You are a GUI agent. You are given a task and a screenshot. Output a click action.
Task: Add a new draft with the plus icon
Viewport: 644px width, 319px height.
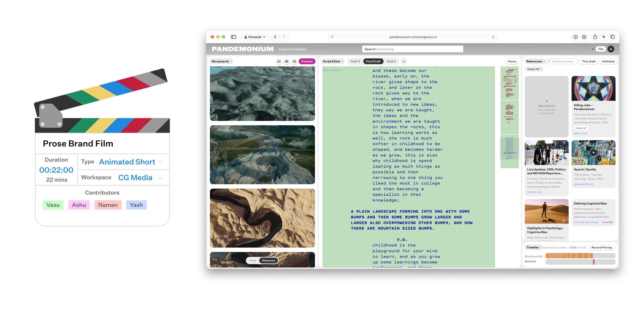404,61
